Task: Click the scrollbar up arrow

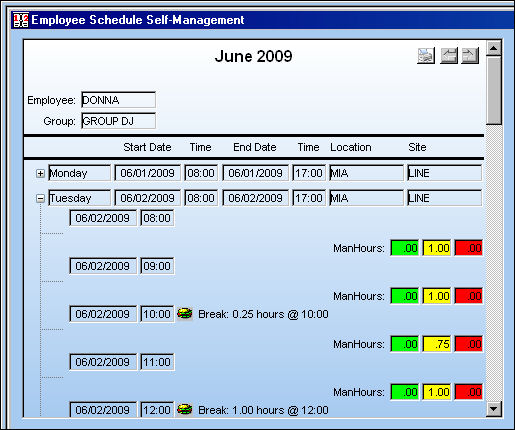Action: 494,48
